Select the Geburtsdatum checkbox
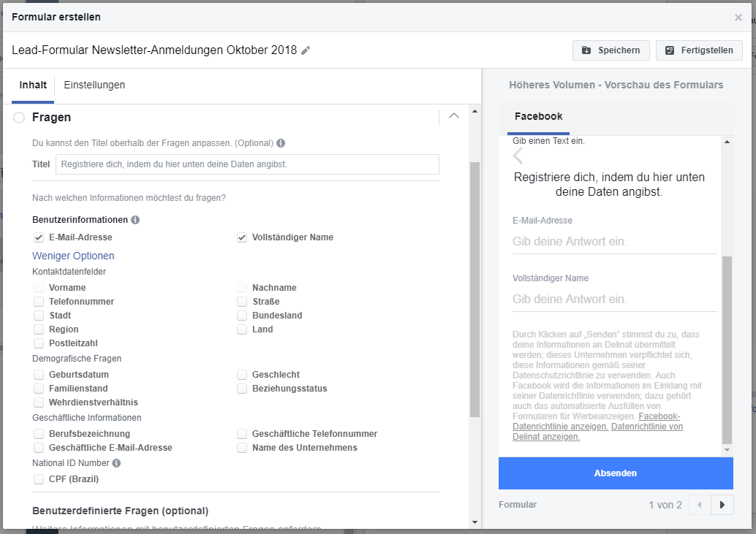 pos(39,375)
